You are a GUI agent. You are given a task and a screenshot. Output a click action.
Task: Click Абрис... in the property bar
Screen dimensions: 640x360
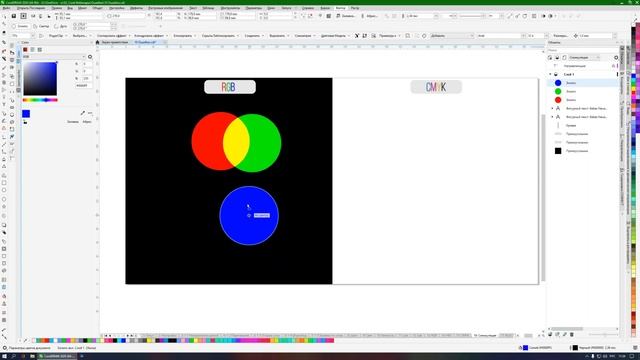pyautogui.click(x=369, y=16)
